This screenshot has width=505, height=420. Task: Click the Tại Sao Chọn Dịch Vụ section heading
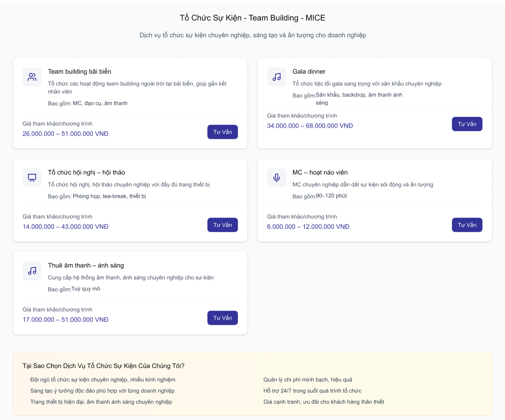(x=104, y=366)
